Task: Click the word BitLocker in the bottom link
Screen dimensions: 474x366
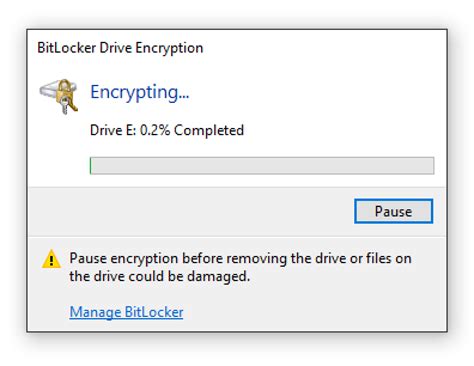Action: coord(154,312)
